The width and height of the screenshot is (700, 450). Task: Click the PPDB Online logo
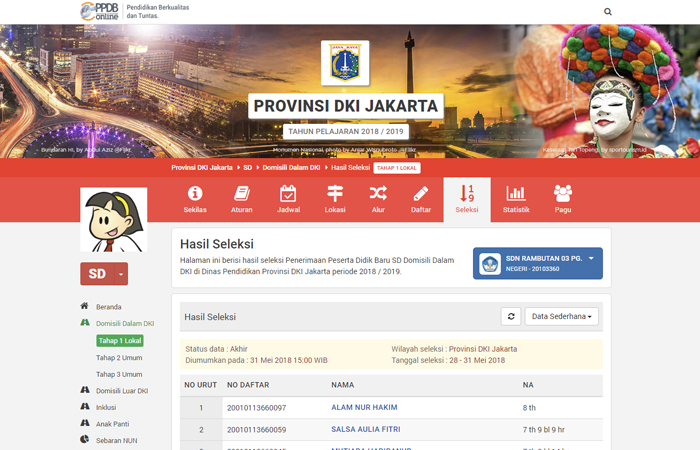coord(100,12)
